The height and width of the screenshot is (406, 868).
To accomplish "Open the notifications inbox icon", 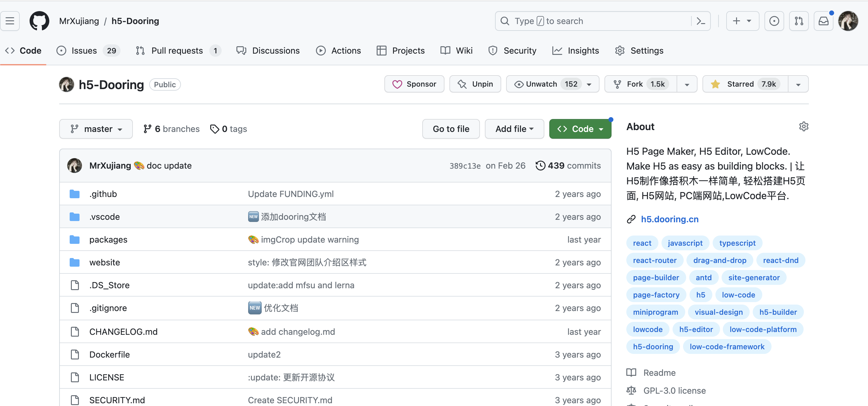I will point(823,21).
